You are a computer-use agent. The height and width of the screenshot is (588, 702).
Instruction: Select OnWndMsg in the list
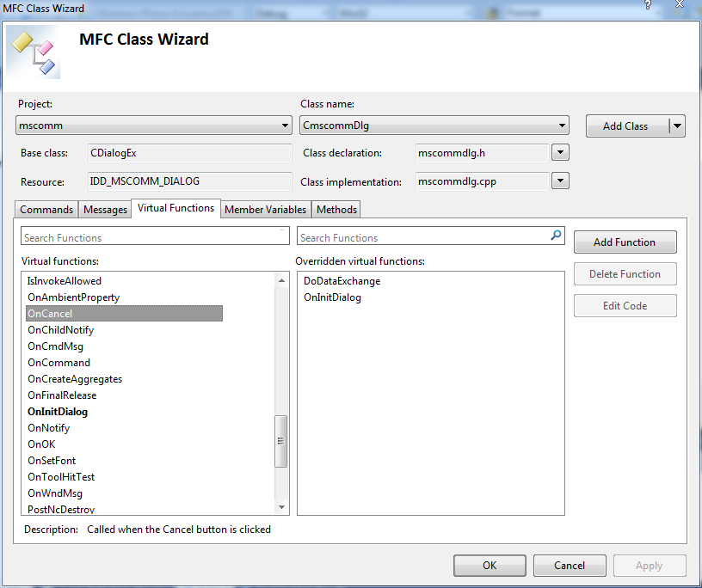(x=54, y=493)
